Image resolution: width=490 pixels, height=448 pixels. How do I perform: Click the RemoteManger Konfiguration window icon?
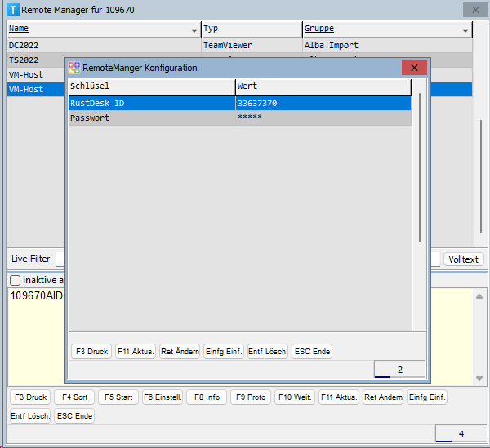point(74,68)
